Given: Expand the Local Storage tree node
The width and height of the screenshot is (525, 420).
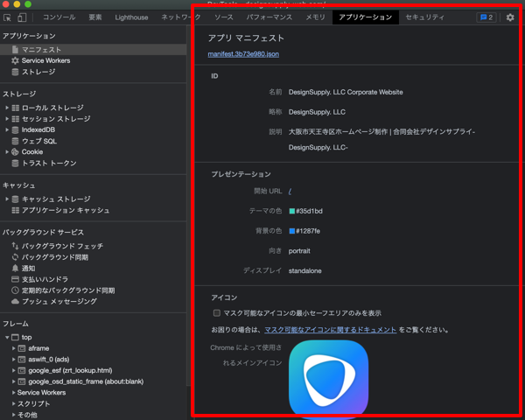Looking at the screenshot, I should click(7, 108).
